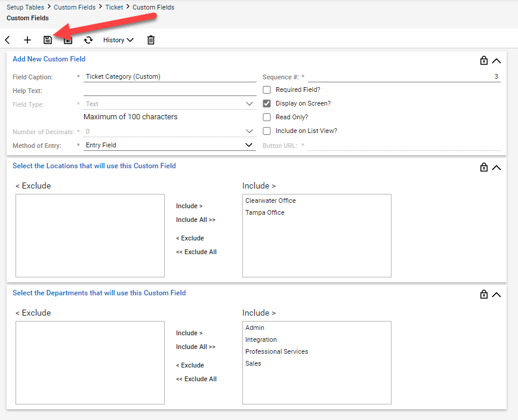Click < Exclude button for Departments
Screen dimensions: 518x420
(190, 366)
